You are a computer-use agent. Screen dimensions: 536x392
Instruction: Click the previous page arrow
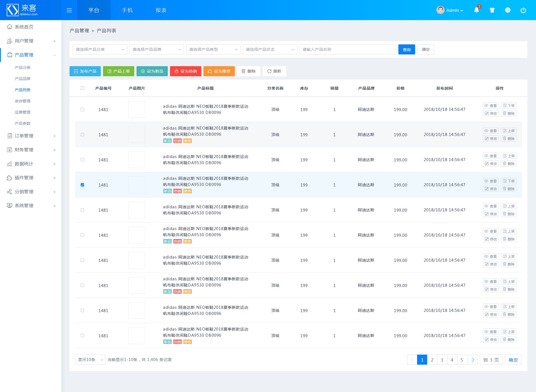(x=412, y=360)
